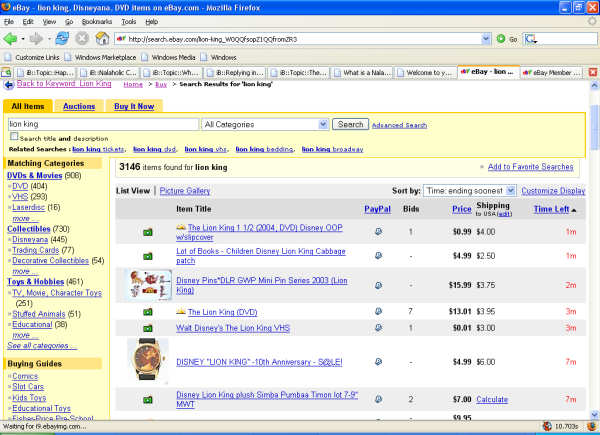Click PayPal icon in Disney Pins row

tap(378, 285)
